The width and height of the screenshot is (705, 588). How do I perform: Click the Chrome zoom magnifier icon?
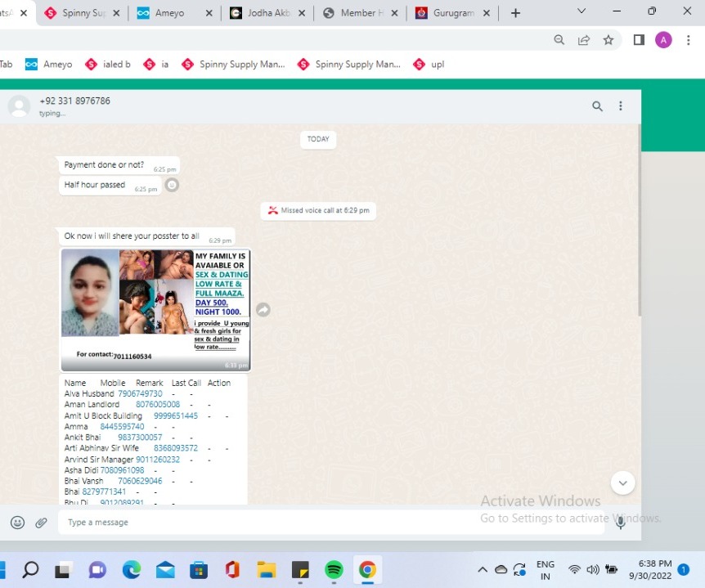(x=559, y=40)
